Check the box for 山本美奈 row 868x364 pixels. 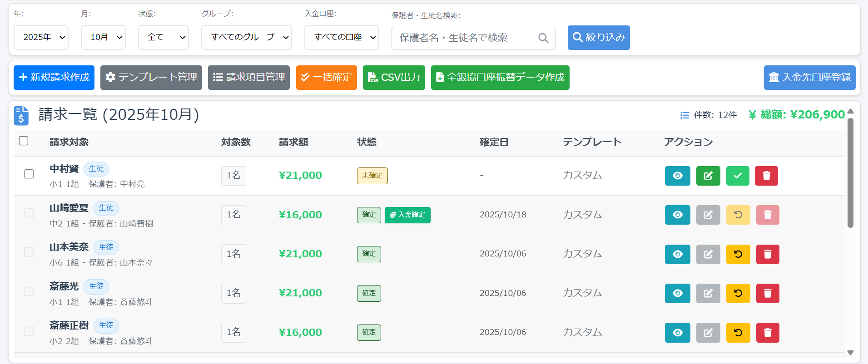29,252
